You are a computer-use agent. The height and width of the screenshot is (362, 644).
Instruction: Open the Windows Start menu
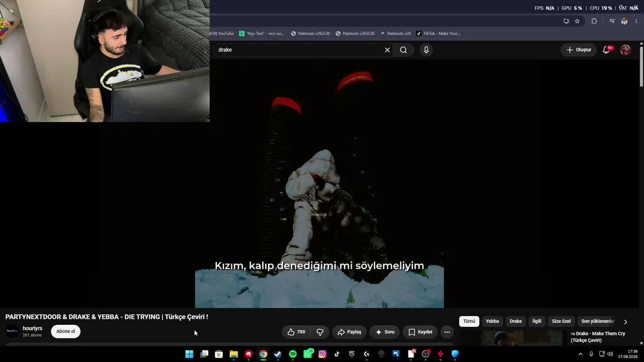tap(189, 354)
